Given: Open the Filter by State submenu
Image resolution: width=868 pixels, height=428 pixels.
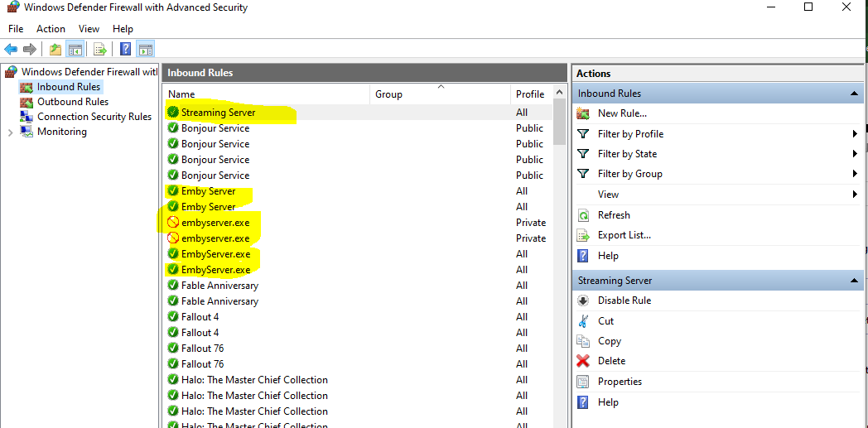Looking at the screenshot, I should pyautogui.click(x=854, y=154).
